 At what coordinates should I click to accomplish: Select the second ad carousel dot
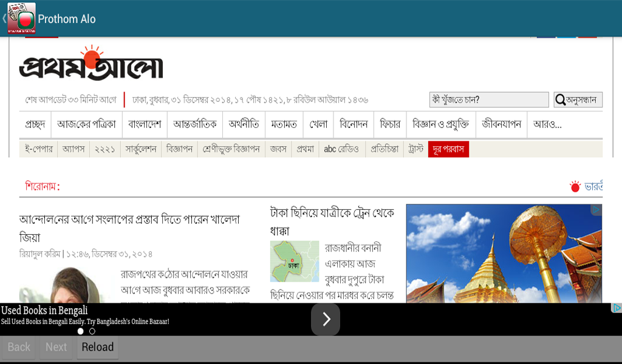coord(92,331)
